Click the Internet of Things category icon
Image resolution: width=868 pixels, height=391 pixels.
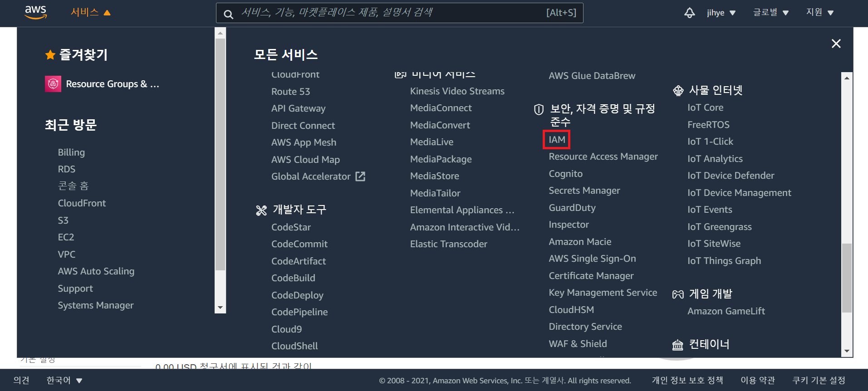(678, 91)
